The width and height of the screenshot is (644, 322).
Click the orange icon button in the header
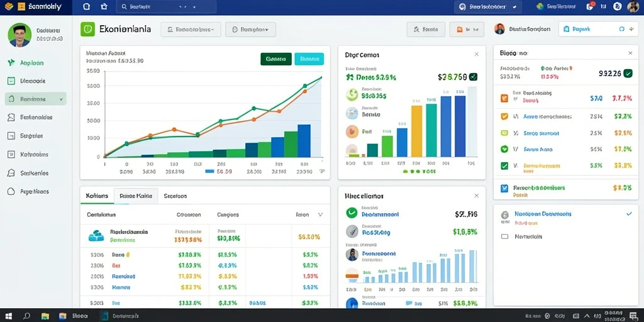(467, 30)
